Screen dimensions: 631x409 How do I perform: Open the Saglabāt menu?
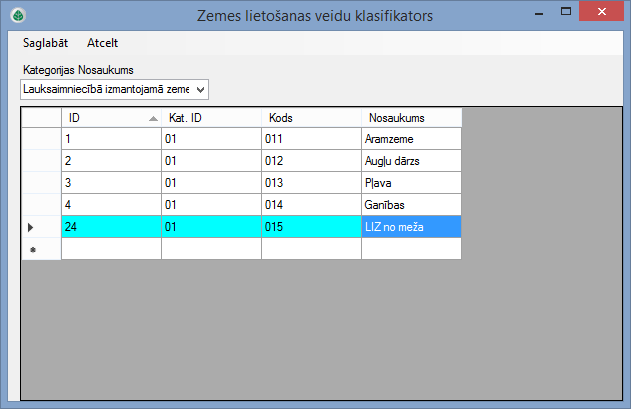(45, 43)
